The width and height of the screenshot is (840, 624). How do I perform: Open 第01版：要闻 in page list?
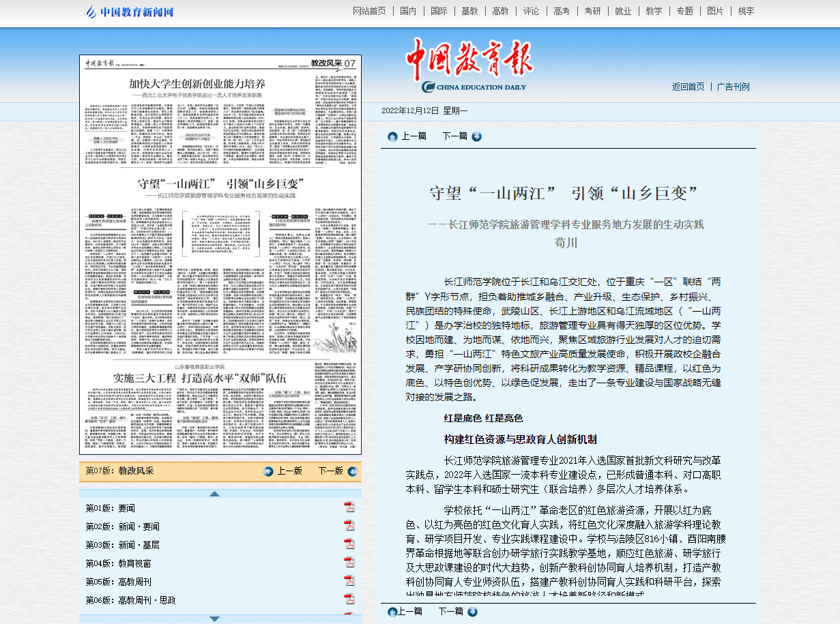click(x=110, y=508)
